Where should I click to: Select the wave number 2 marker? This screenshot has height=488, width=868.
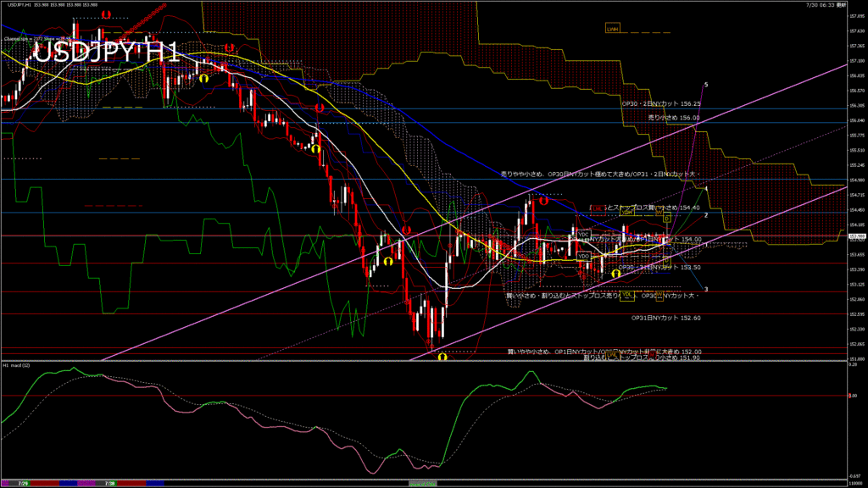(x=705, y=215)
